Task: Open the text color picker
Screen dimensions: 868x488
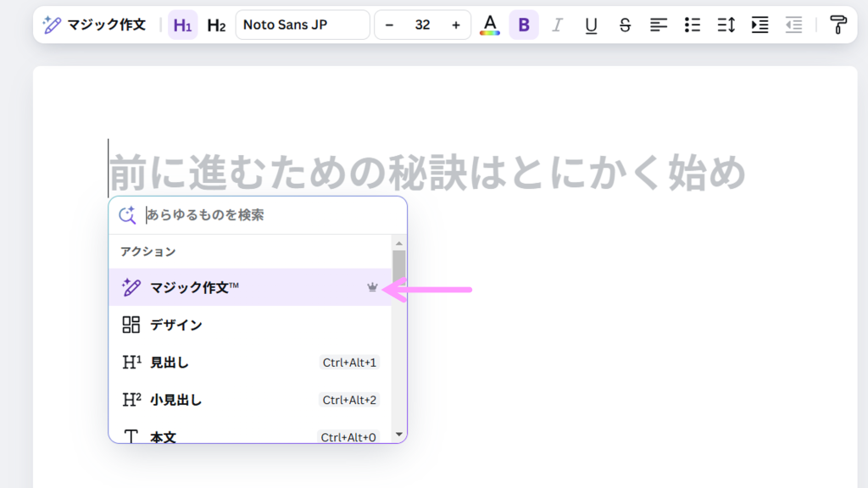Action: pyautogui.click(x=489, y=25)
